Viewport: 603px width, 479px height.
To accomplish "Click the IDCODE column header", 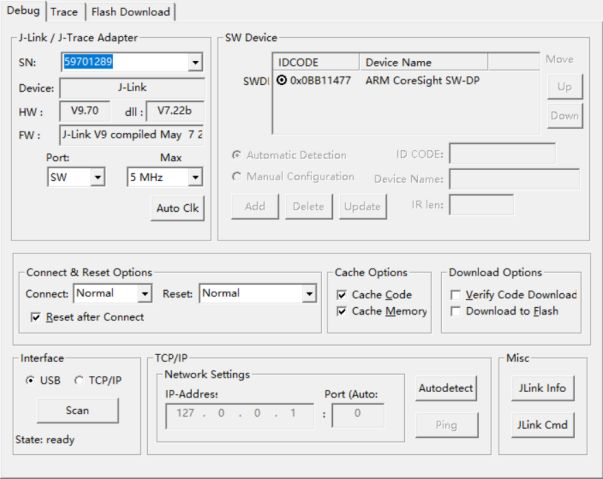I will (x=316, y=62).
